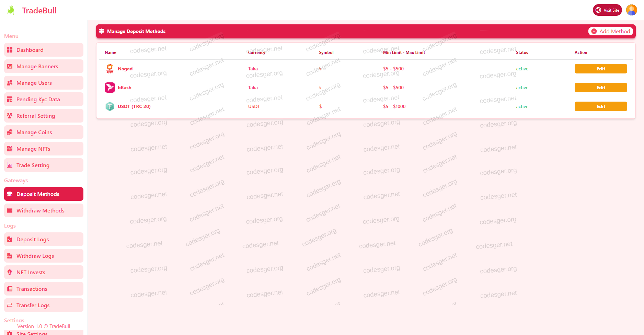Open the user profile avatar
The image size is (644, 335).
pyautogui.click(x=631, y=10)
